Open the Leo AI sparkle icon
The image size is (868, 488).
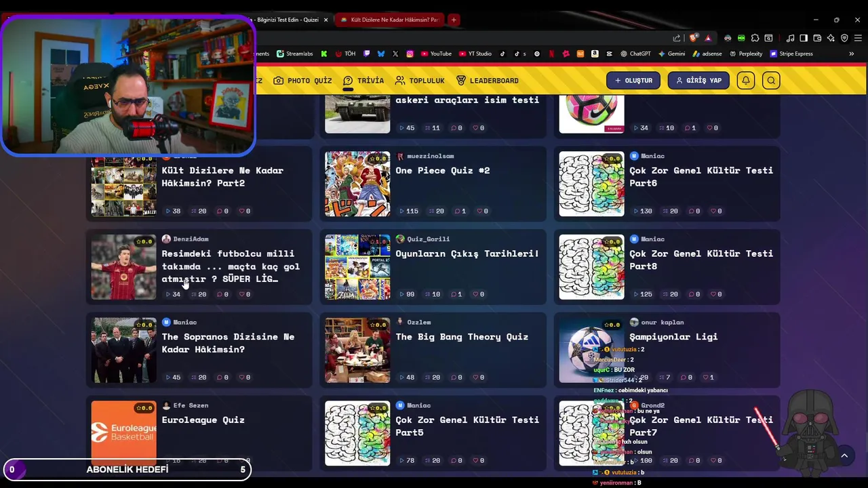point(831,38)
